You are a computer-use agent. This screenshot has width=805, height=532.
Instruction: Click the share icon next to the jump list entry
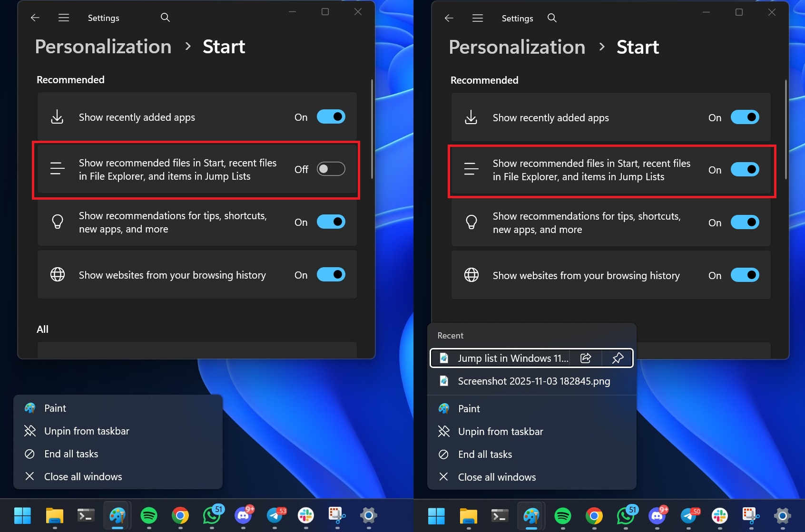point(586,358)
